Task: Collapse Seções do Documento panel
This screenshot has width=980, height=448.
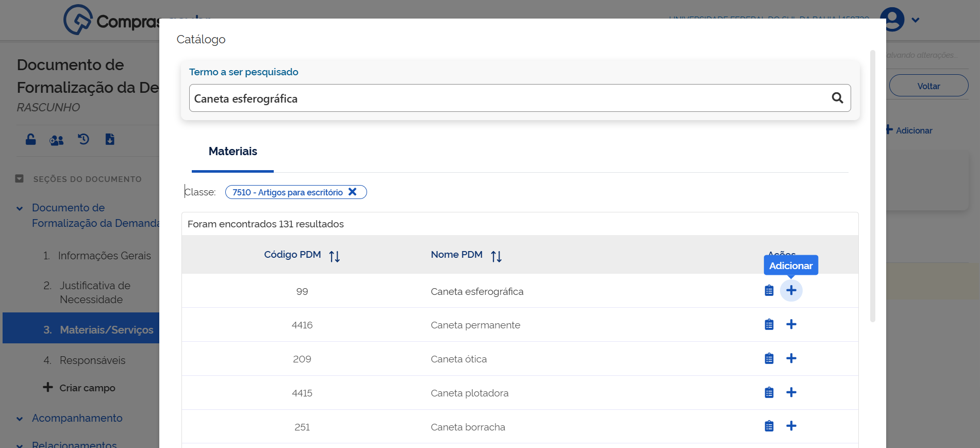Action: click(x=20, y=179)
